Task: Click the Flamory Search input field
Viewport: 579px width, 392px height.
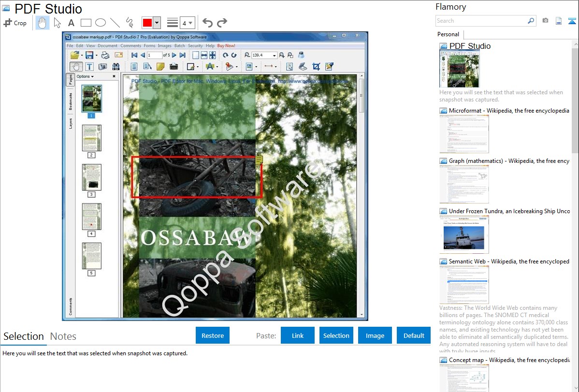Action: (x=481, y=21)
